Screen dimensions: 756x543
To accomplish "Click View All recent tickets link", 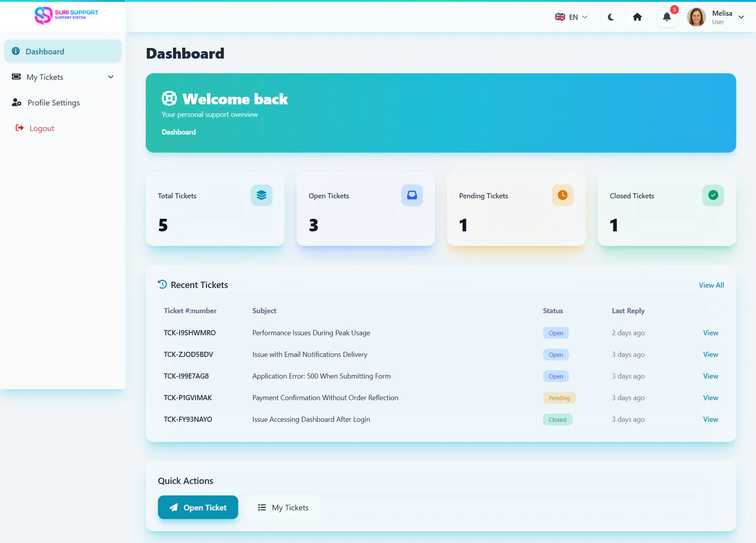I will 711,285.
